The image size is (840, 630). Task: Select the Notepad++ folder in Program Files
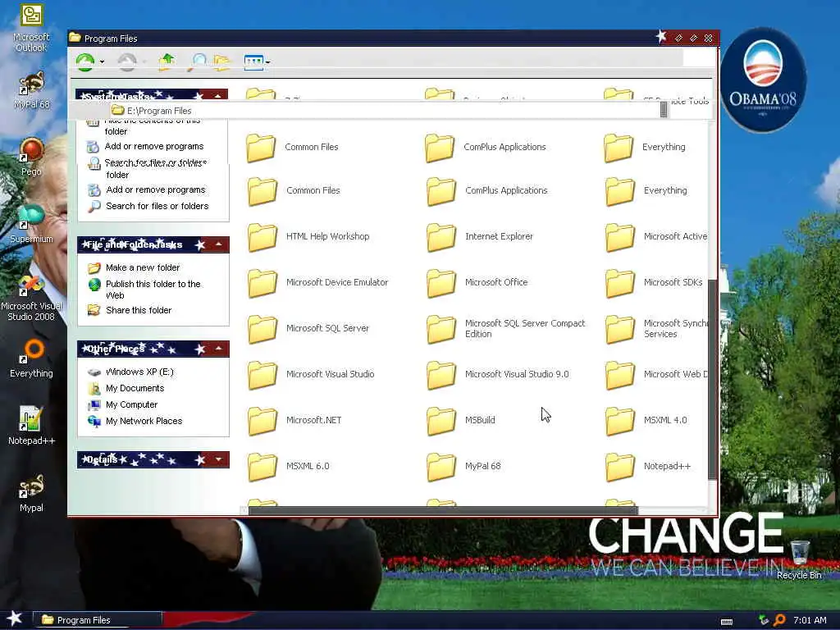pos(648,467)
